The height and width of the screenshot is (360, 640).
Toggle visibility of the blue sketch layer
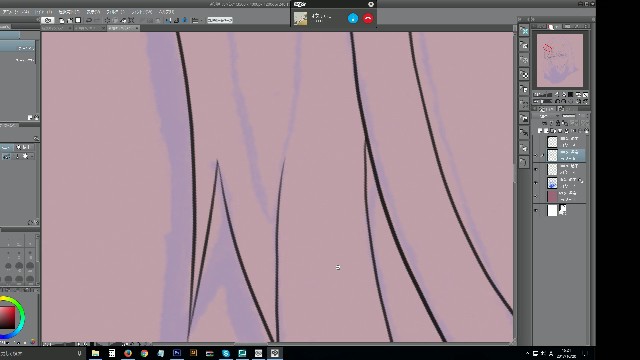(x=536, y=183)
